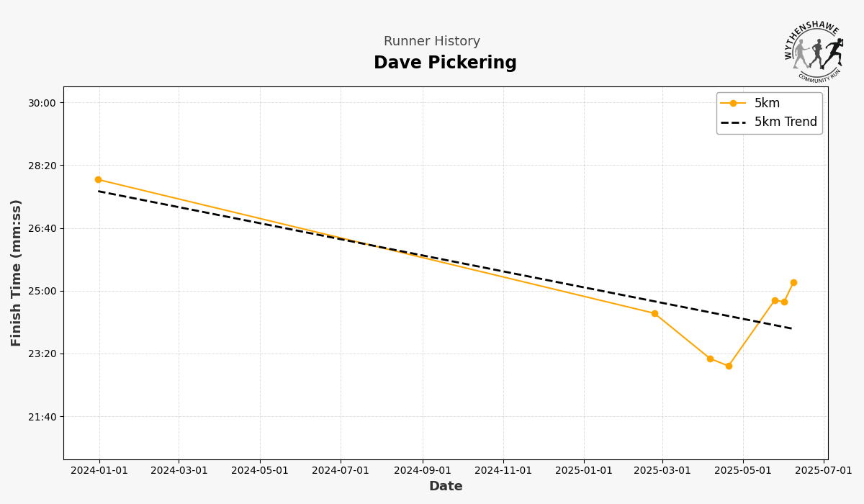
Task: Click the late-February 2025 data point
Action: pos(654,313)
